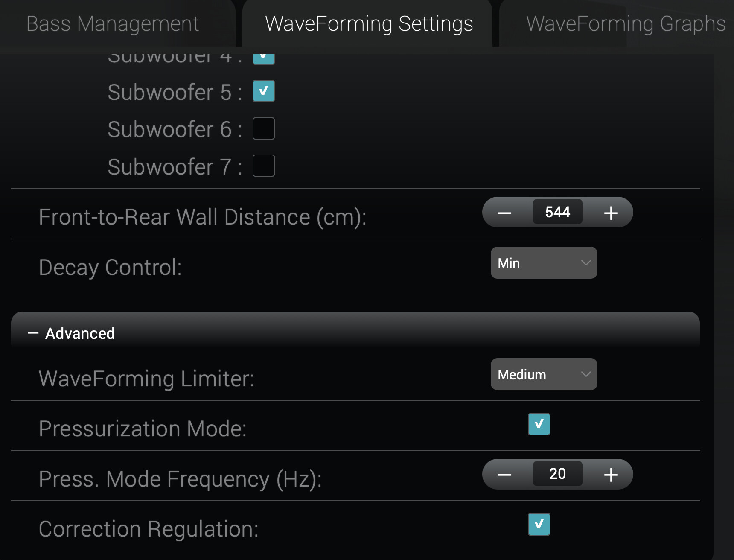Image resolution: width=734 pixels, height=560 pixels.
Task: Increase Press. Mode Frequency with plus icon
Action: click(611, 475)
